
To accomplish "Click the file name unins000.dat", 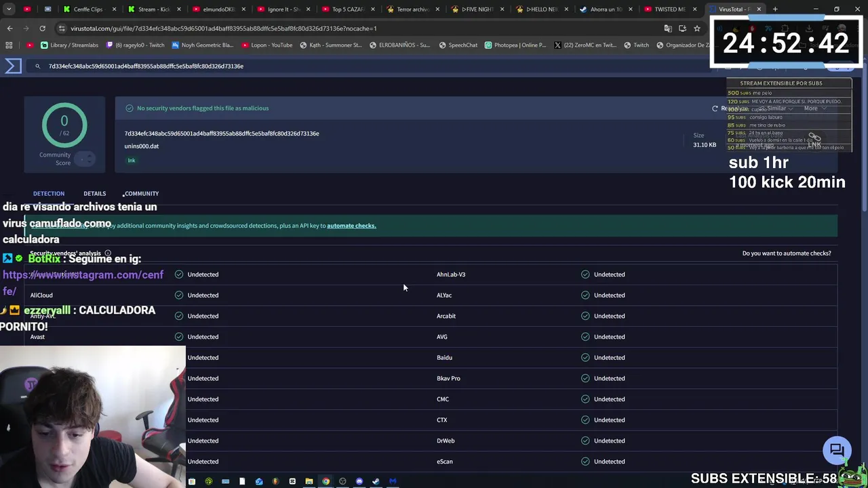I will tap(142, 146).
